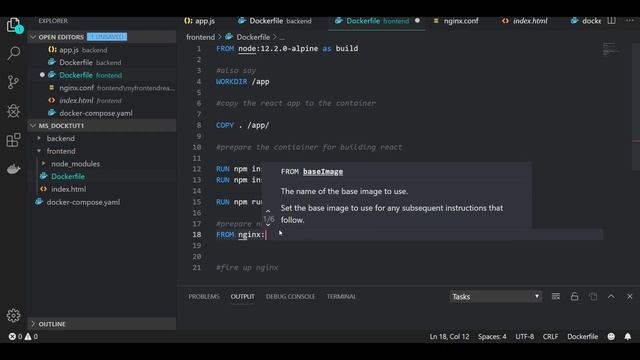Click the split editor icon
The height and width of the screenshot is (360, 640).
point(611,21)
